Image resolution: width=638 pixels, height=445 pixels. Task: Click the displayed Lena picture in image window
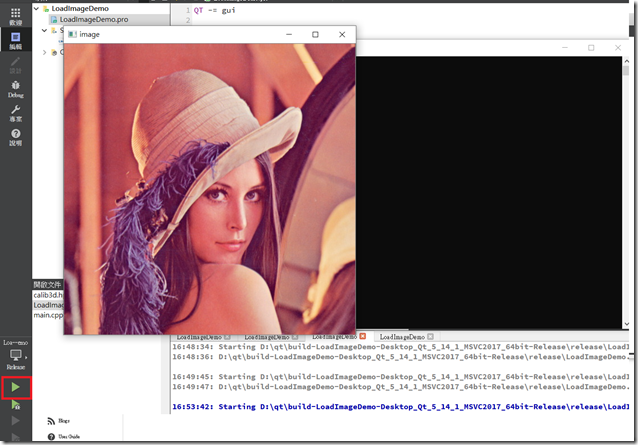pyautogui.click(x=210, y=189)
